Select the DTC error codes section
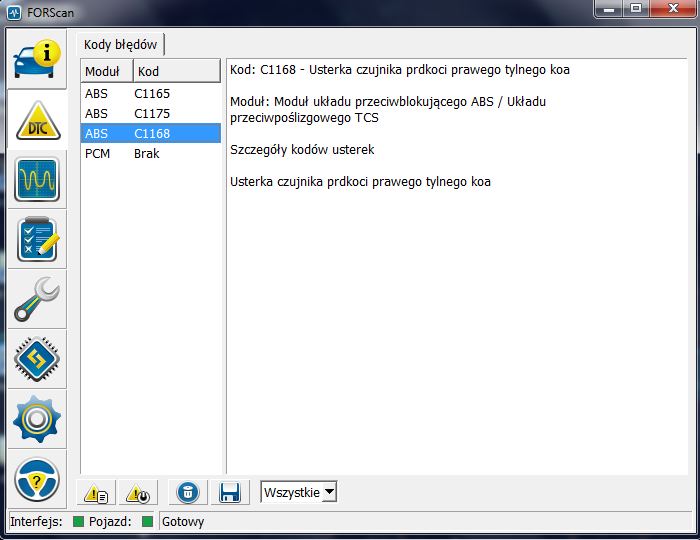Screen dimensions: 700x540 [37, 120]
